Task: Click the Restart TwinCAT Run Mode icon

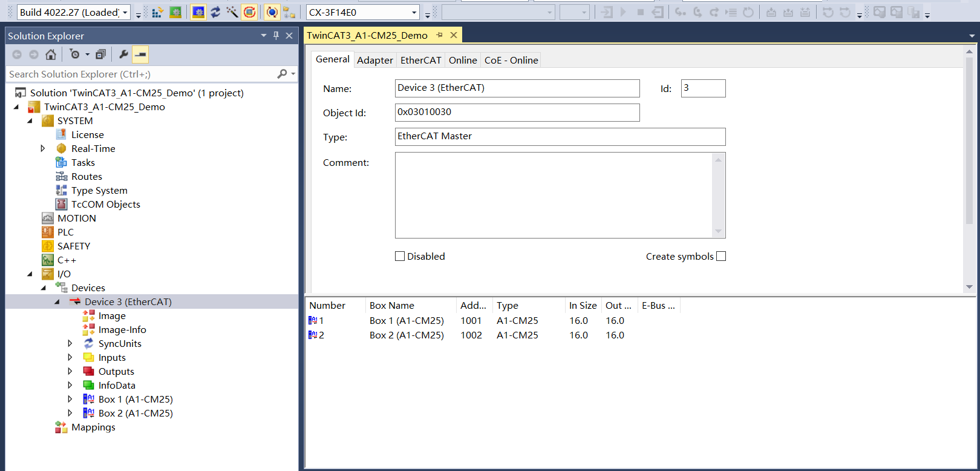Action: 175,12
